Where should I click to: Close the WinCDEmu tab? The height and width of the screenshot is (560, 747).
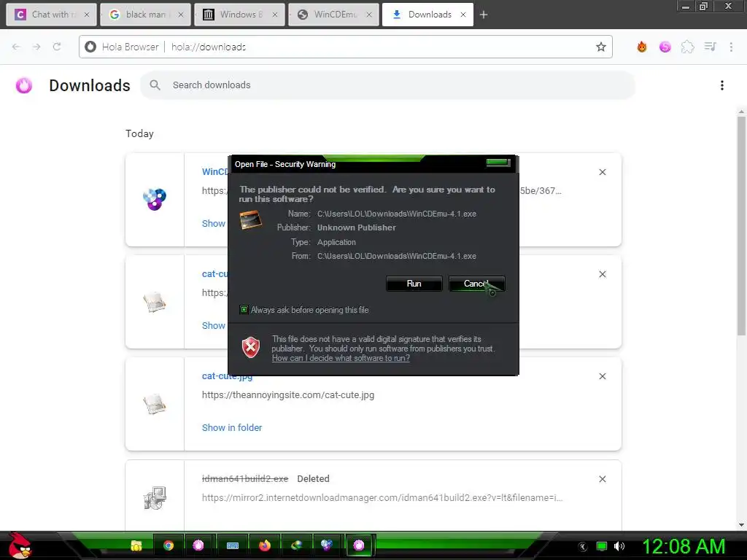(x=369, y=15)
